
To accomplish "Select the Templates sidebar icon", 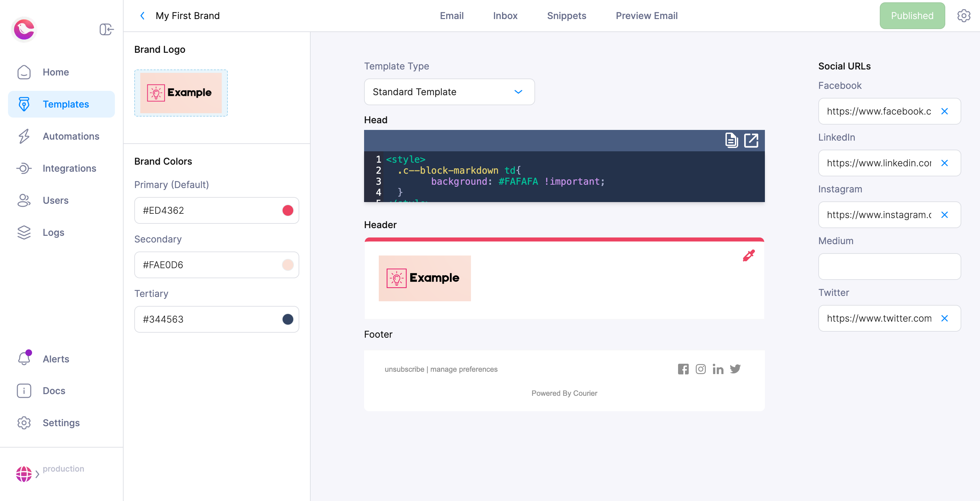I will tap(24, 104).
